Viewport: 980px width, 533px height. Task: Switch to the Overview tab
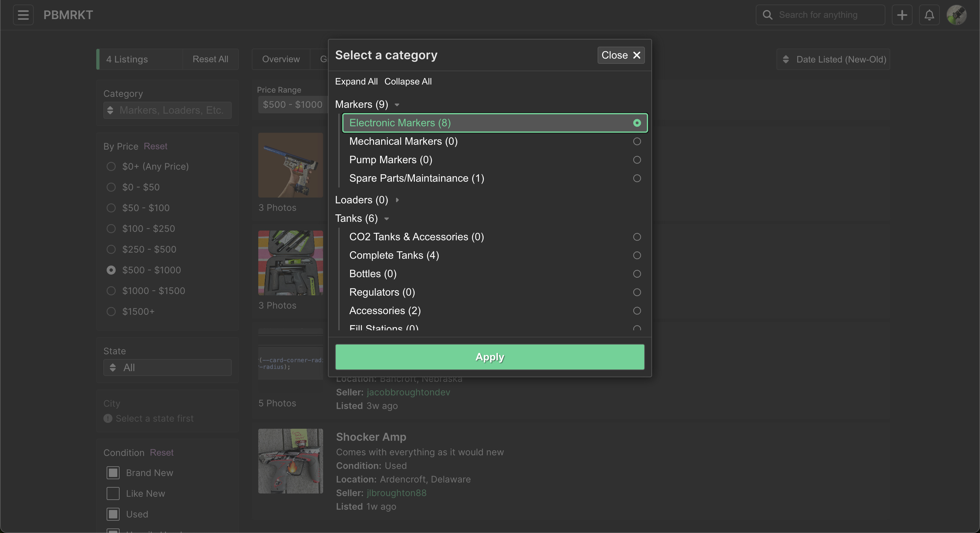click(x=281, y=59)
